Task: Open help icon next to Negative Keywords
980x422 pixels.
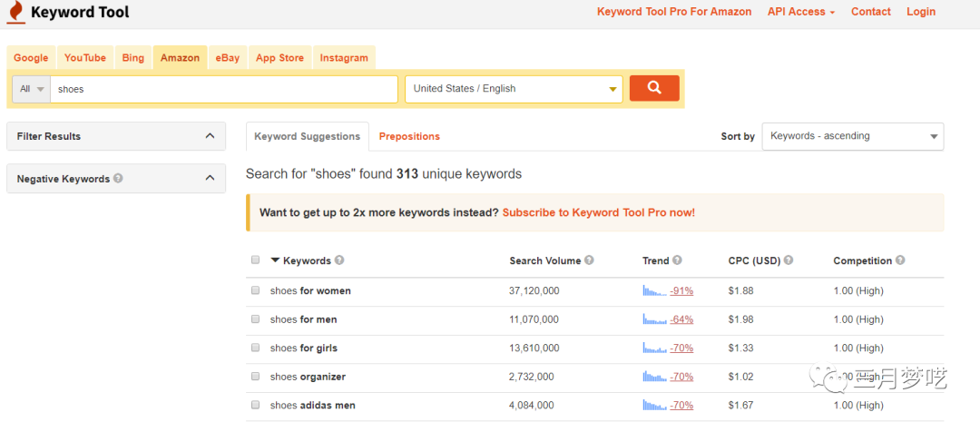Action: (x=118, y=178)
